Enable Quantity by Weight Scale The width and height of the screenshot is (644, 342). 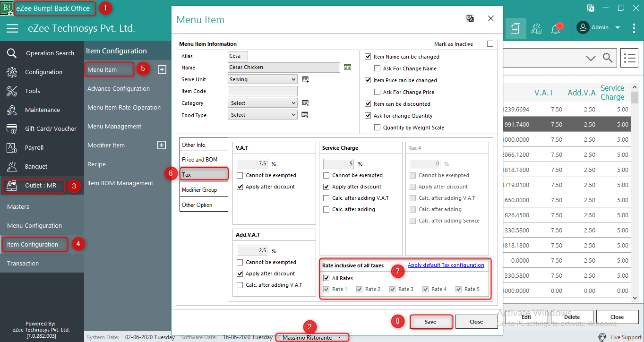tap(378, 128)
